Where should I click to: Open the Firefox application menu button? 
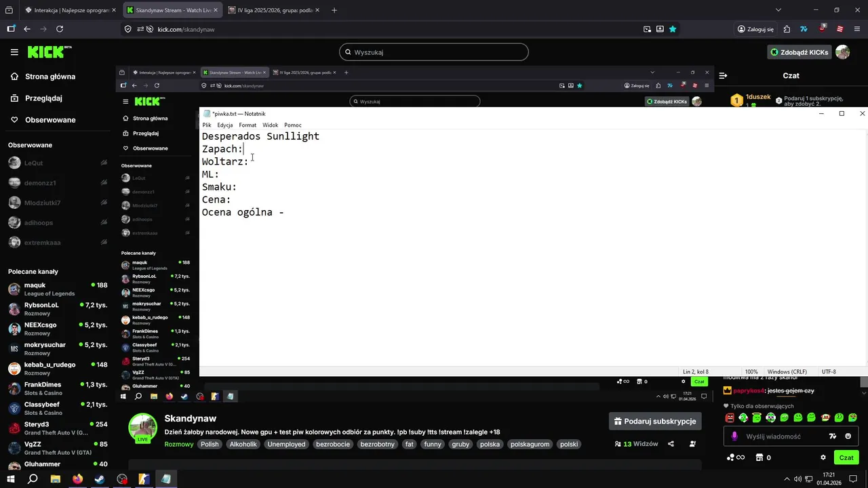pyautogui.click(x=858, y=29)
